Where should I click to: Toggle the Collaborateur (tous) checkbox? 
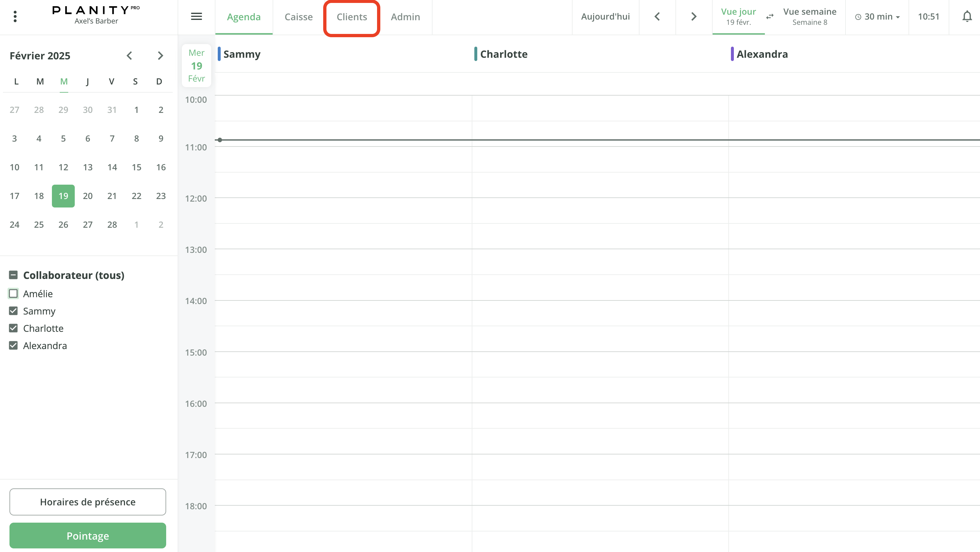pos(14,274)
